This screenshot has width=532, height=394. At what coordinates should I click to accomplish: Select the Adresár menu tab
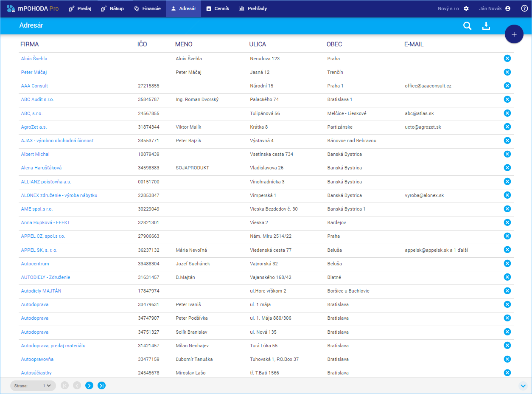tap(183, 8)
